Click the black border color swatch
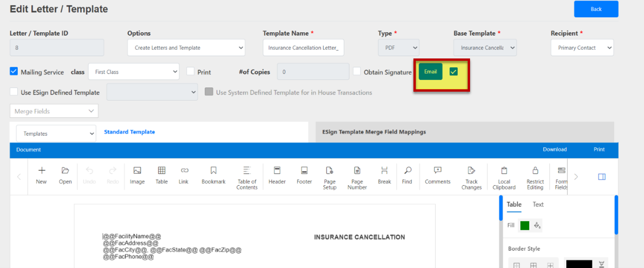Image resolution: width=644 pixels, height=268 pixels. pos(579,264)
